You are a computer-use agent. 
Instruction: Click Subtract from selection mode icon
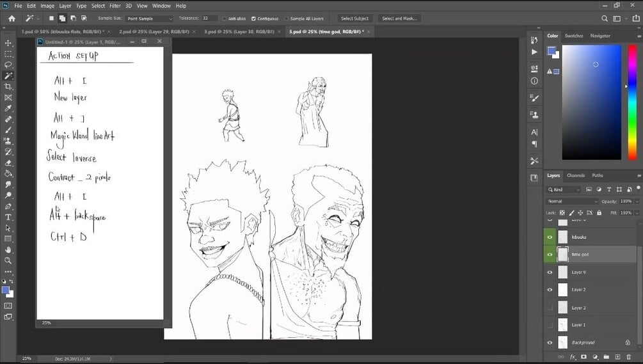(x=73, y=19)
